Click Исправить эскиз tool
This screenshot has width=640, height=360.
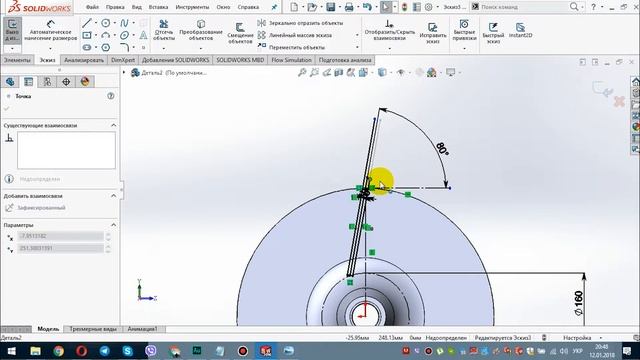433,33
